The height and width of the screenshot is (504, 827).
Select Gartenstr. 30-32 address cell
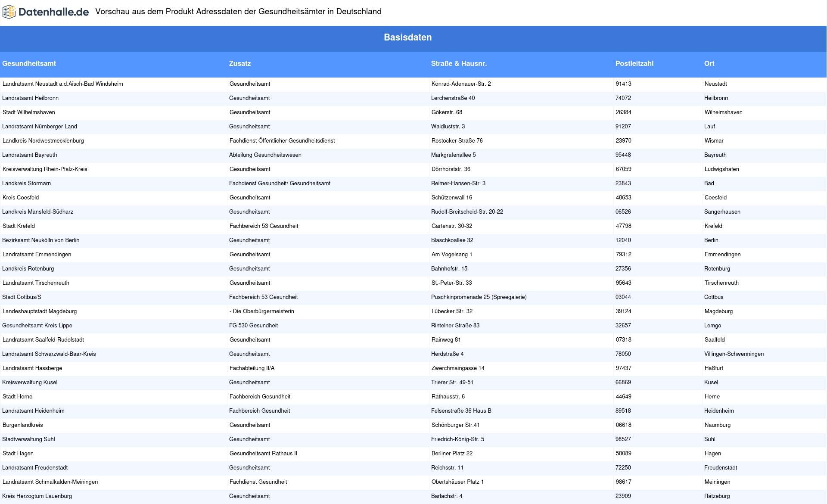point(452,226)
